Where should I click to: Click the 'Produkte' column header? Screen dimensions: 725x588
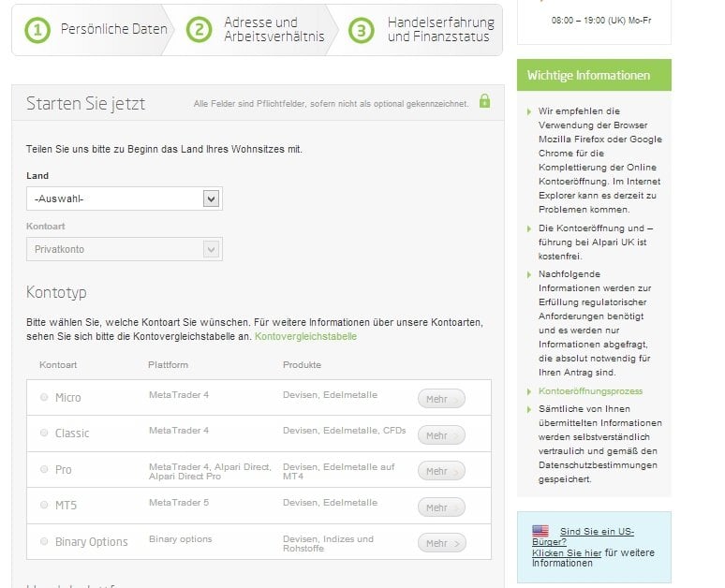[x=302, y=365]
